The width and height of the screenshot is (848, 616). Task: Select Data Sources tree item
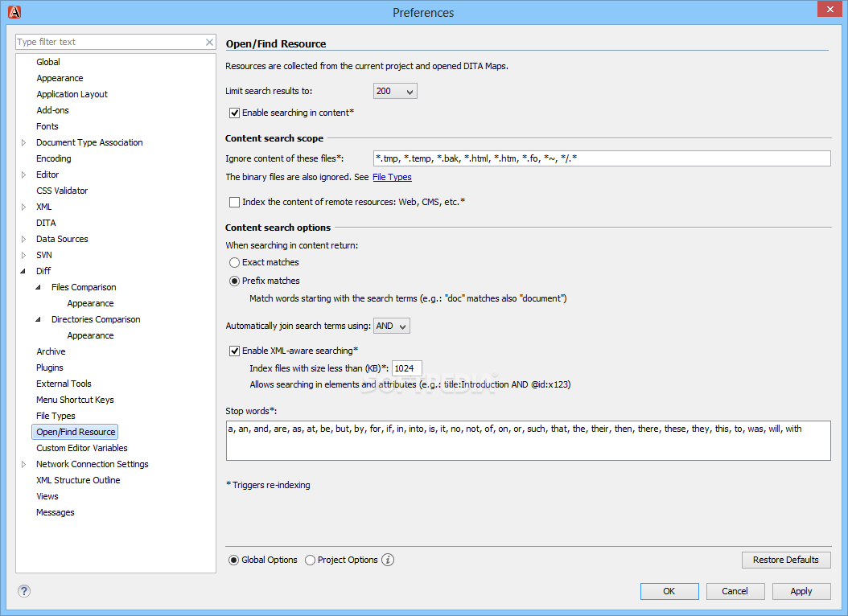62,239
